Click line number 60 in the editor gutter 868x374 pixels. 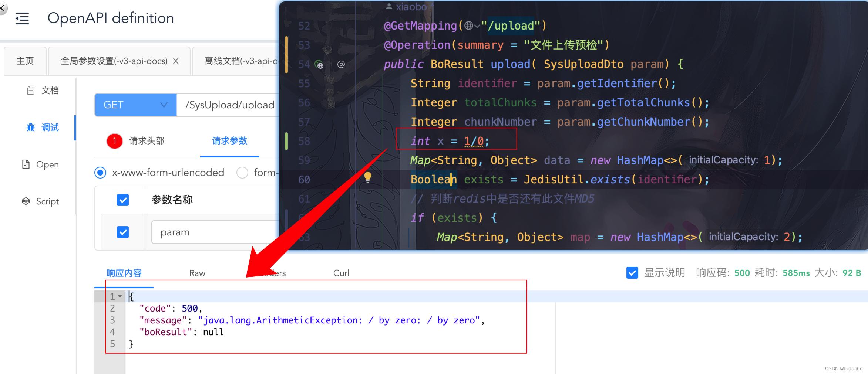pyautogui.click(x=304, y=180)
